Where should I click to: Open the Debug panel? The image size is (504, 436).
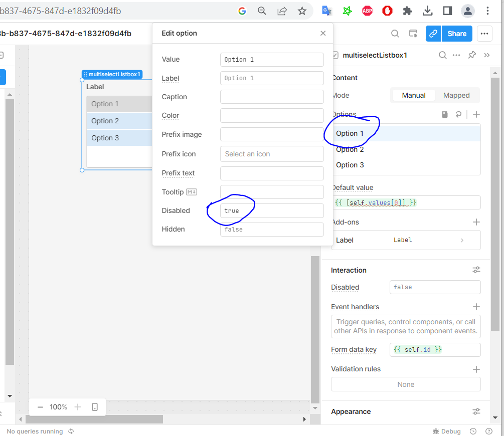click(446, 431)
